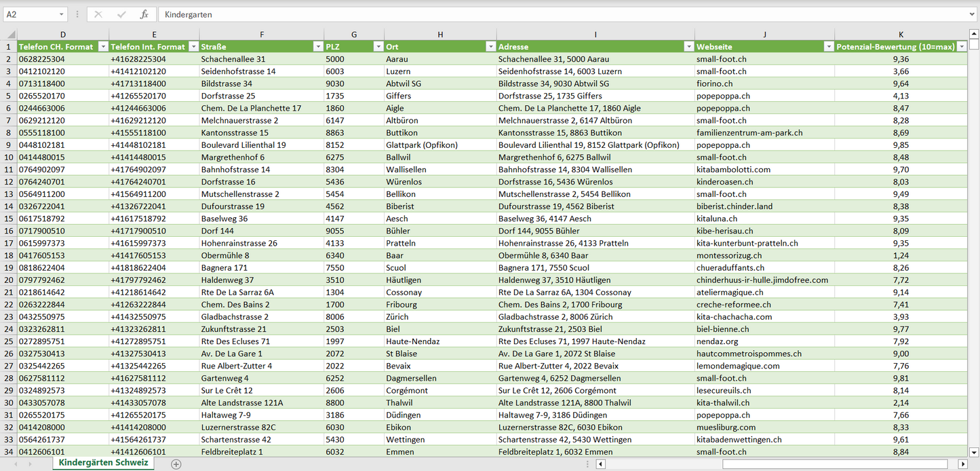Open the Webseite column filter dropdown
980x471 pixels.
(828, 47)
